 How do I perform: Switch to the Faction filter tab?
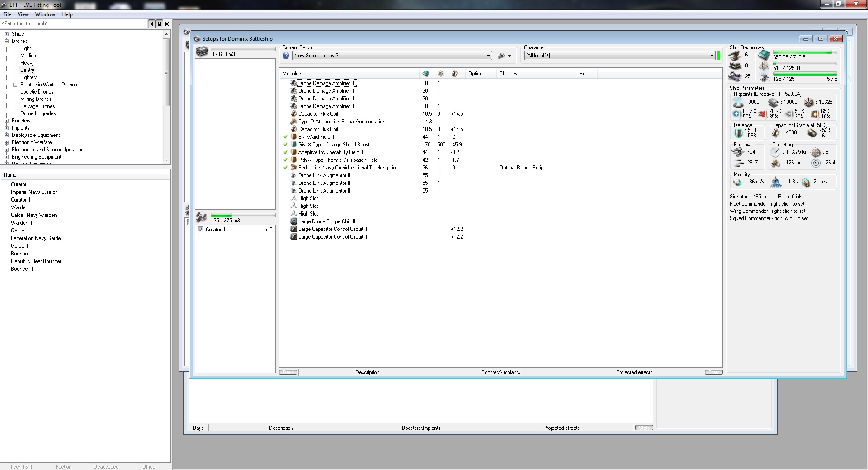pos(64,467)
